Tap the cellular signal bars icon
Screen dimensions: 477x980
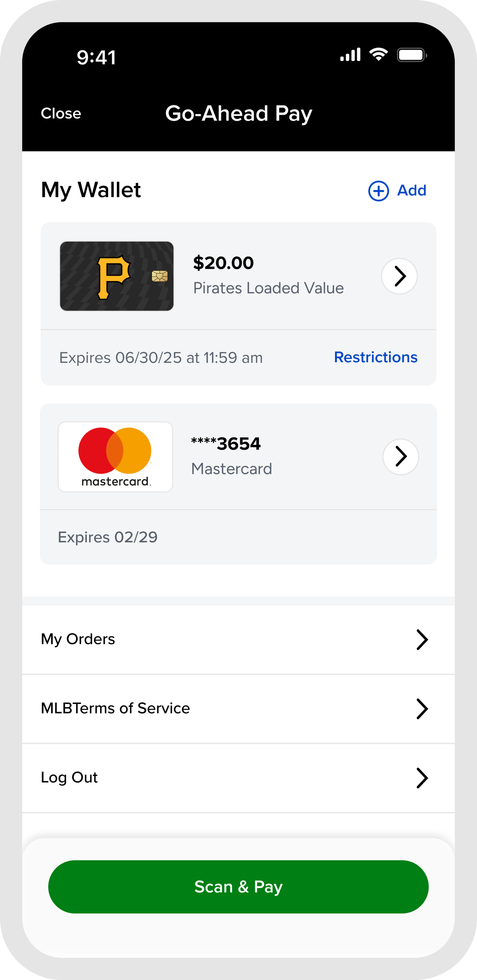(x=350, y=55)
